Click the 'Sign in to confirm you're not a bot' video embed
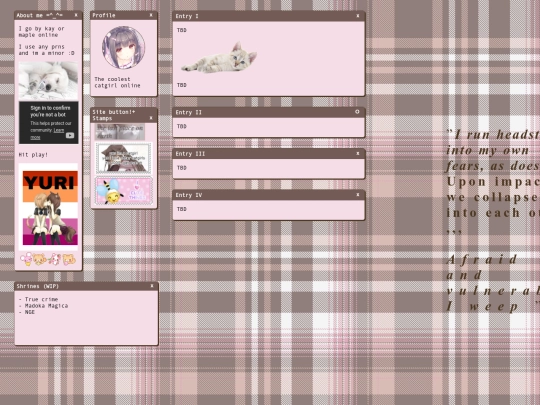Image resolution: width=540 pixels, height=405 pixels. pyautogui.click(x=49, y=123)
